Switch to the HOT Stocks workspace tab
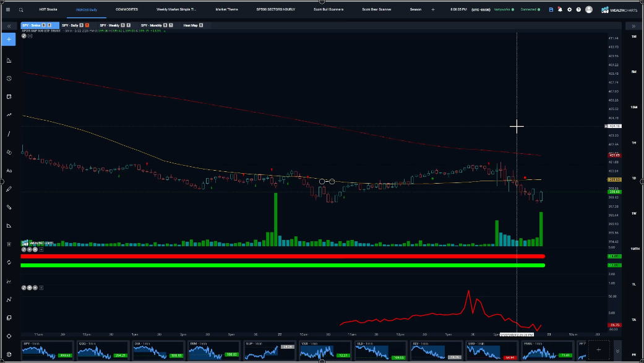Screen dimensions: 644x363 pos(48,9)
